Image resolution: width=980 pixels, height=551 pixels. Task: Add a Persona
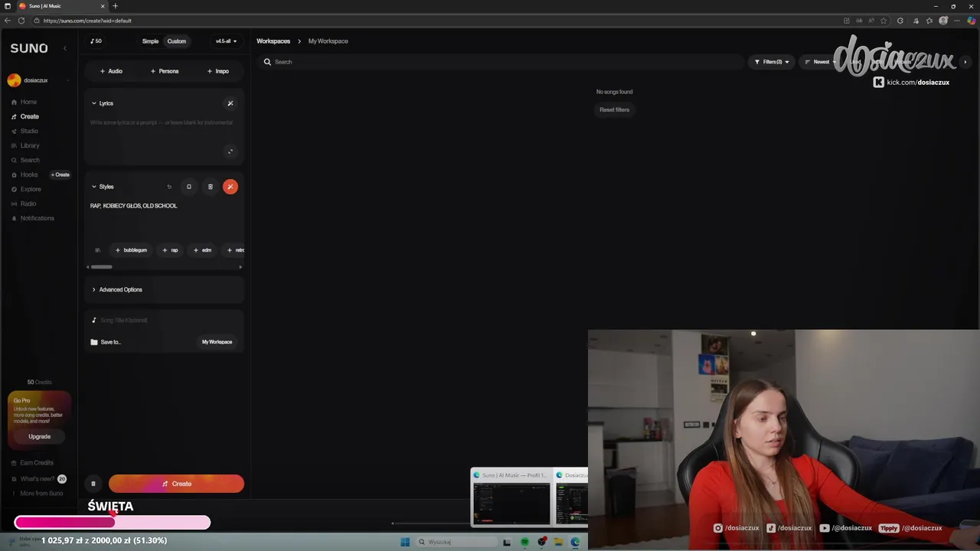165,71
